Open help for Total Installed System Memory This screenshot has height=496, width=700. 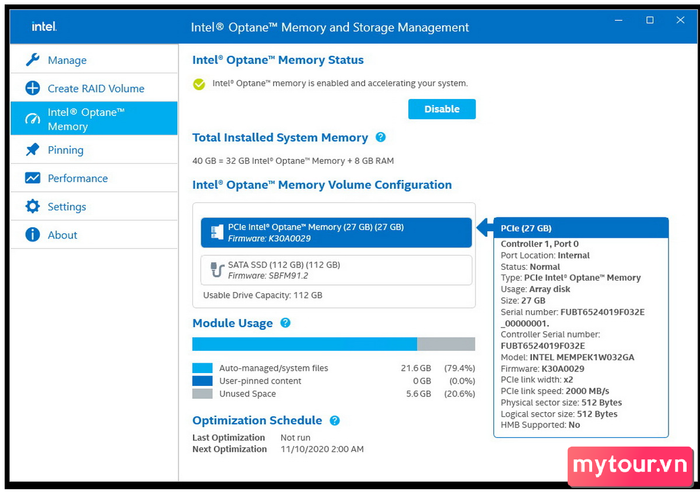coord(380,138)
